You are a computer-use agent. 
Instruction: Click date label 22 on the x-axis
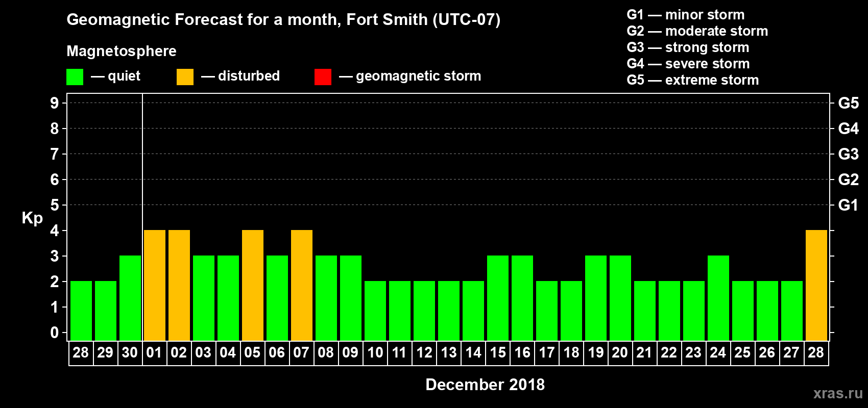[669, 353]
